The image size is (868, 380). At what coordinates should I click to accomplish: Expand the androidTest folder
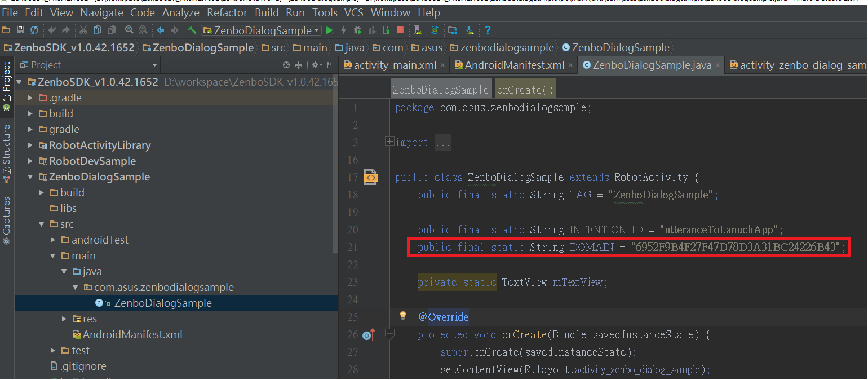[53, 240]
